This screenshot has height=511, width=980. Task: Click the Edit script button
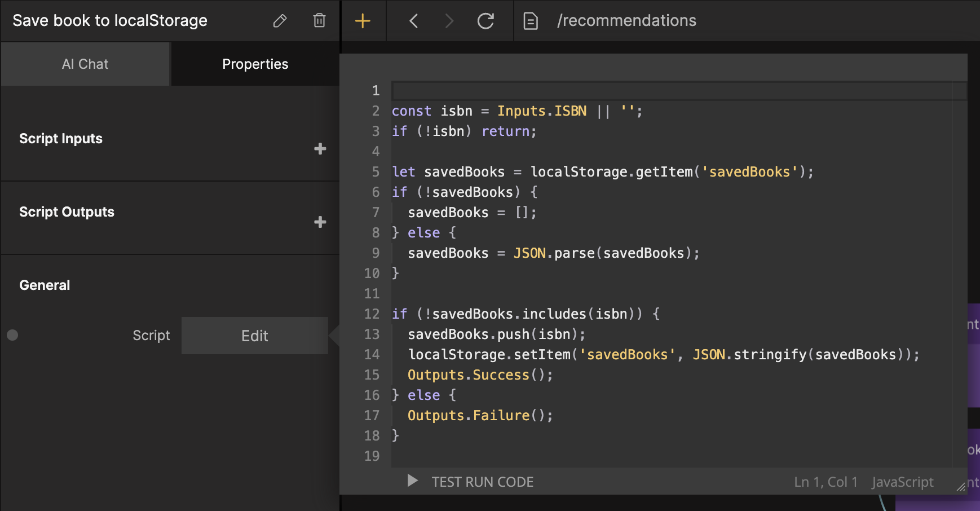tap(254, 336)
